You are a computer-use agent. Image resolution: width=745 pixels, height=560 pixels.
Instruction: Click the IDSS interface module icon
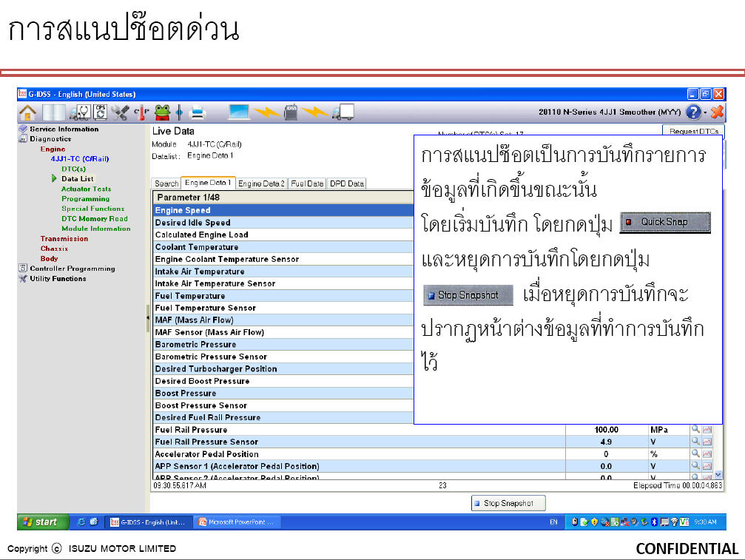tap(291, 112)
